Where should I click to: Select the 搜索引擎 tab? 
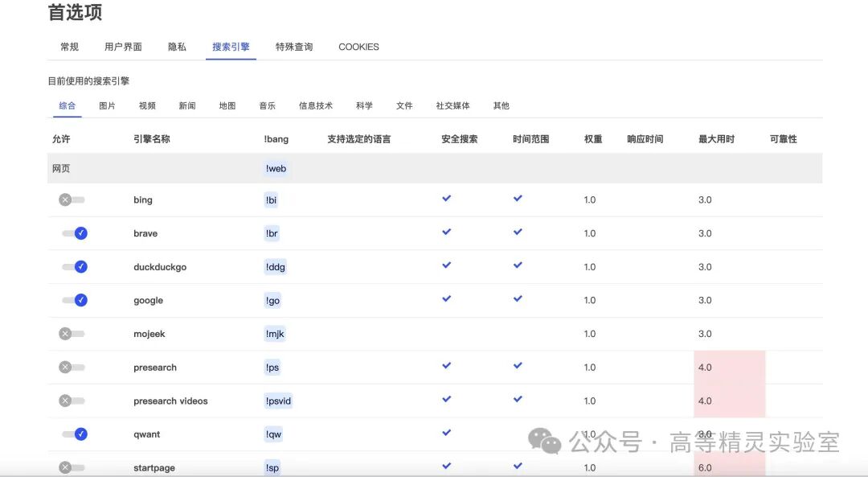point(231,47)
